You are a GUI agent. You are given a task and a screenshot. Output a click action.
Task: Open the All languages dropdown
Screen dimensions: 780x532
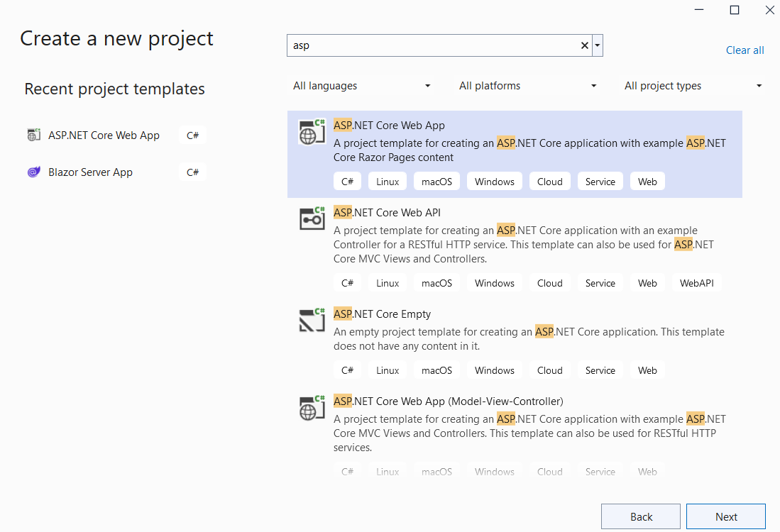point(362,85)
